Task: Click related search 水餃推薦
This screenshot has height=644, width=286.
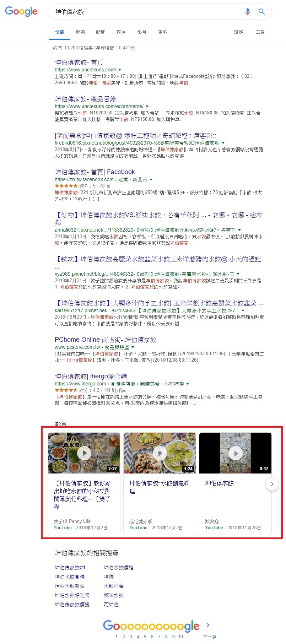Action: 114,586
